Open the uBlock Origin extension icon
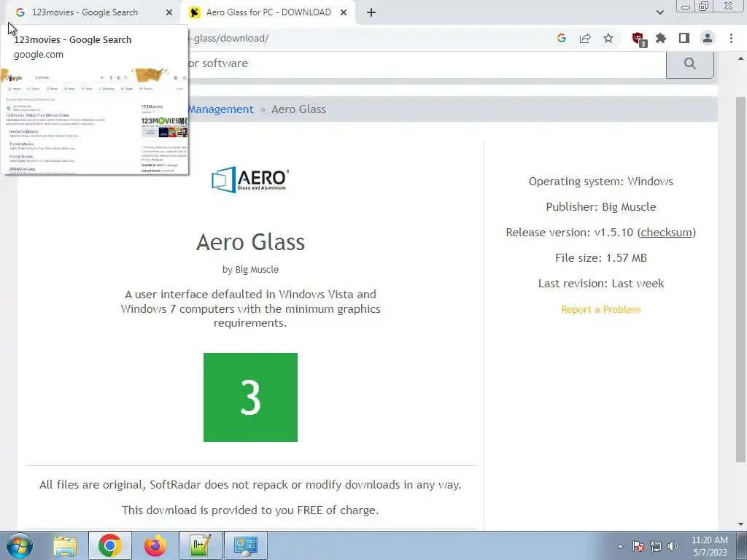Screen dimensions: 747x560 [638, 39]
